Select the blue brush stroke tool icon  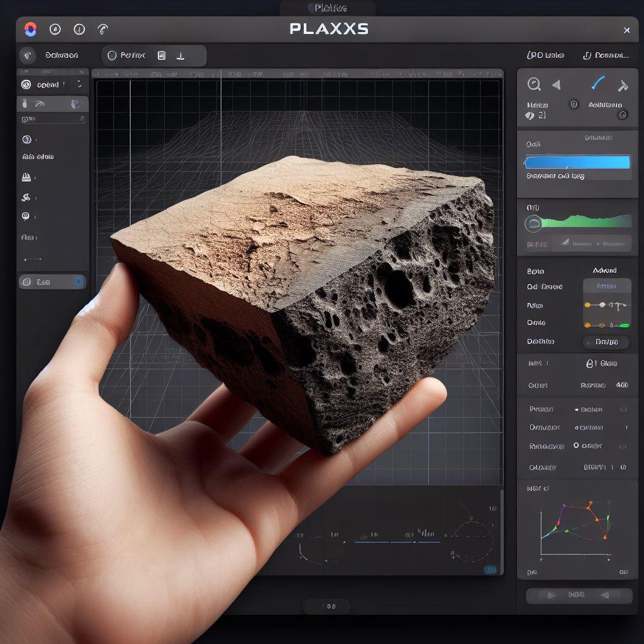(597, 84)
